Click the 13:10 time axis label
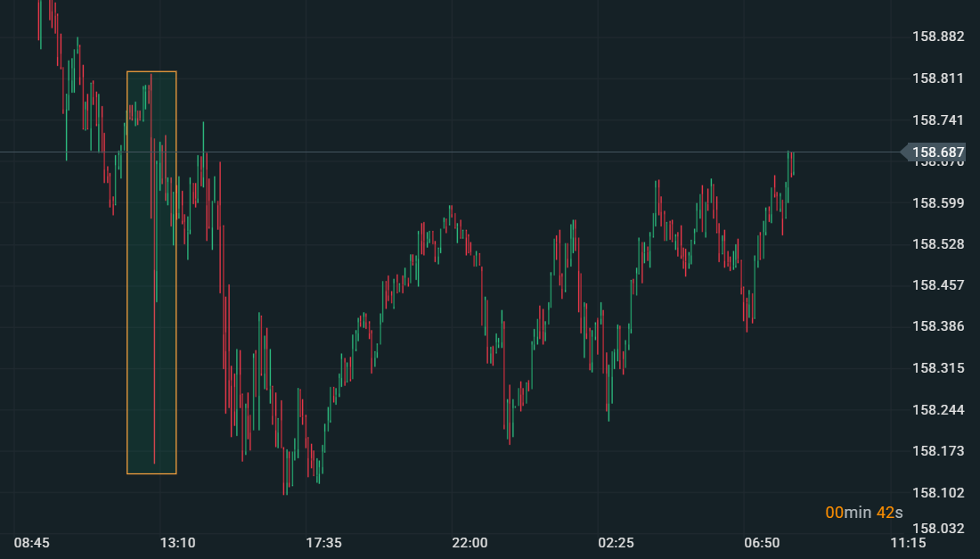This screenshot has width=980, height=559. pyautogui.click(x=177, y=543)
